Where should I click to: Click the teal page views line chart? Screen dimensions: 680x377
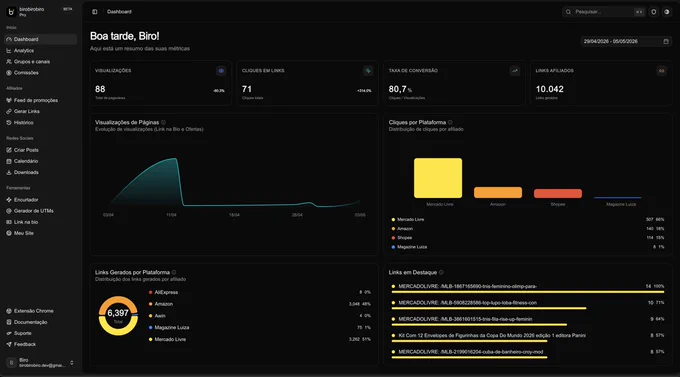pyautogui.click(x=234, y=182)
